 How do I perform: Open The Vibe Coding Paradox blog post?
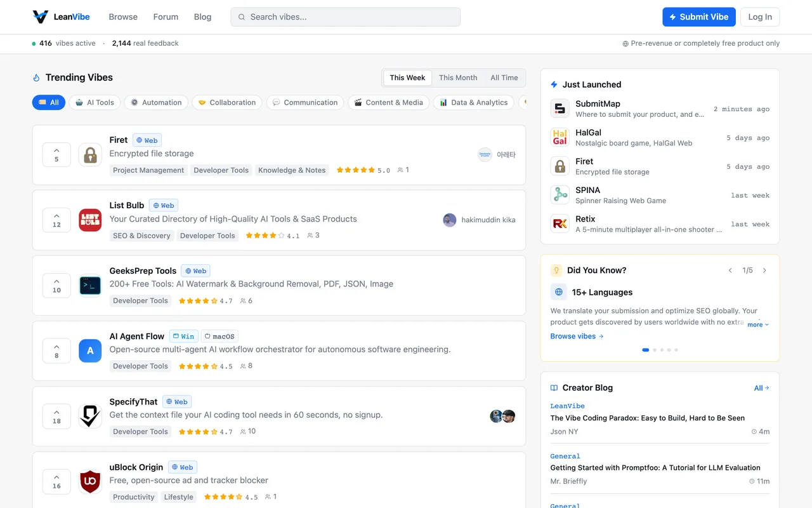tap(648, 418)
